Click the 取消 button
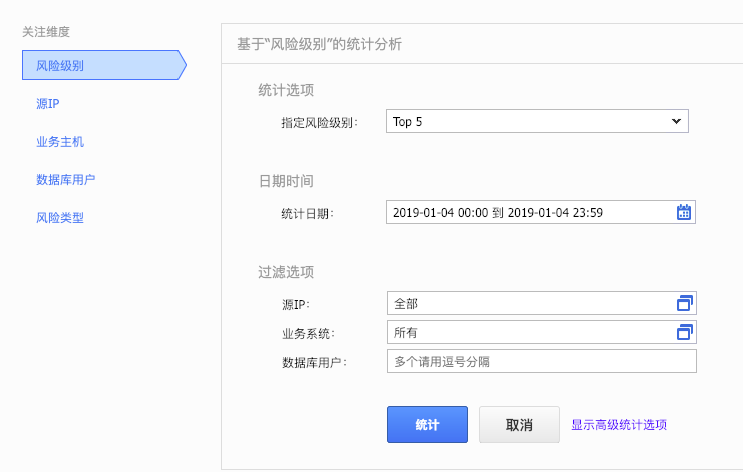This screenshot has width=743, height=472. 519,424
